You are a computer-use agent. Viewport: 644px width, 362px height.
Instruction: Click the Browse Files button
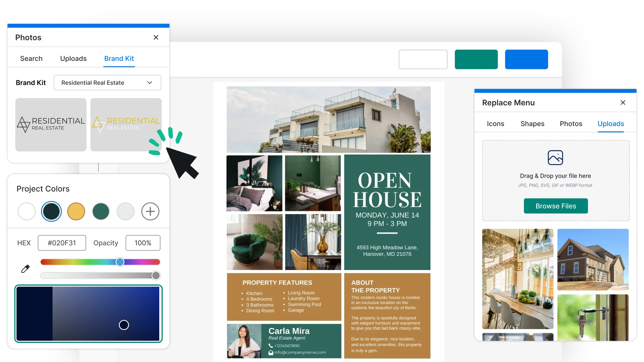coord(556,206)
